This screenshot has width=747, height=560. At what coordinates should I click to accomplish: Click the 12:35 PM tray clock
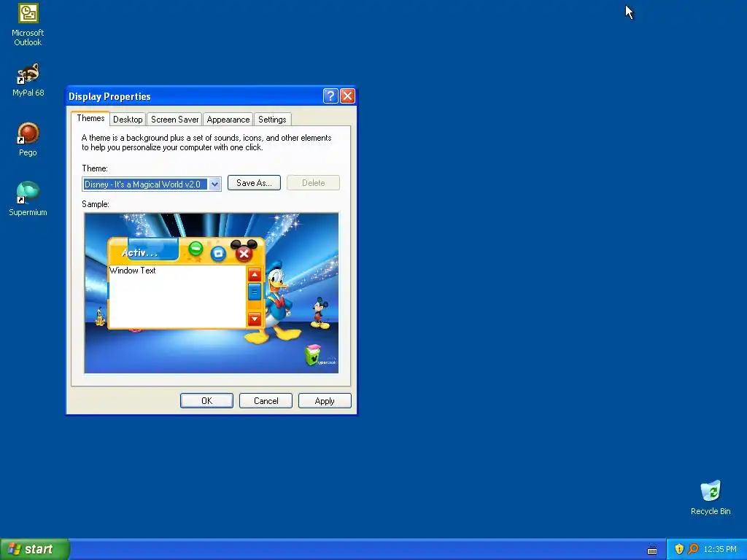(x=720, y=549)
